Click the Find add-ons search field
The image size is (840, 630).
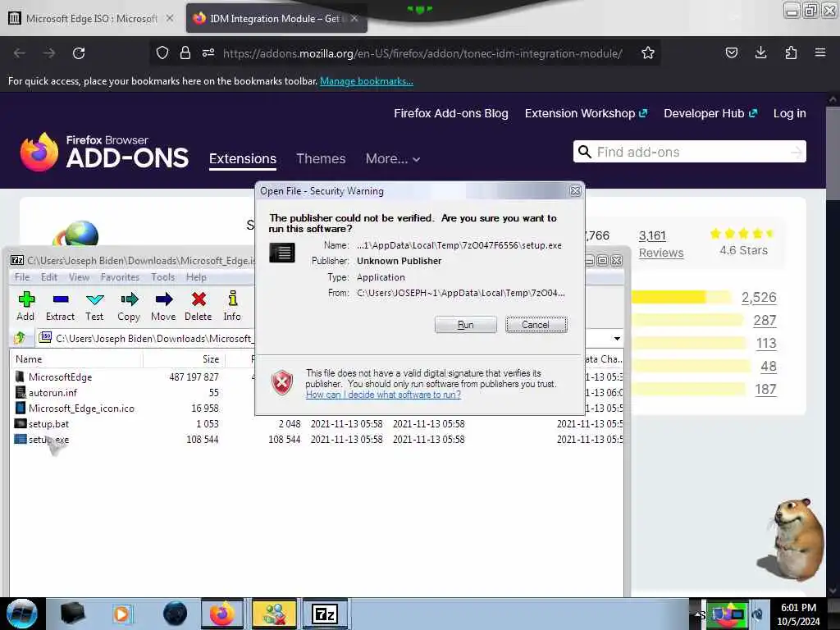click(x=689, y=152)
